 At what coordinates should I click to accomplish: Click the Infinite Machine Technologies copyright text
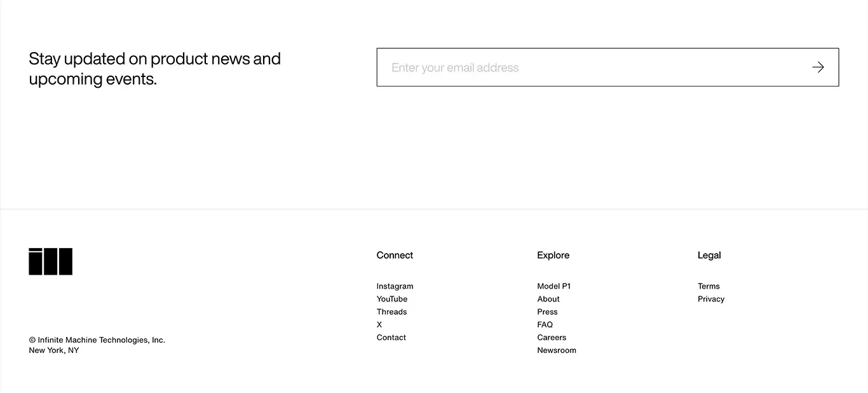[97, 340]
